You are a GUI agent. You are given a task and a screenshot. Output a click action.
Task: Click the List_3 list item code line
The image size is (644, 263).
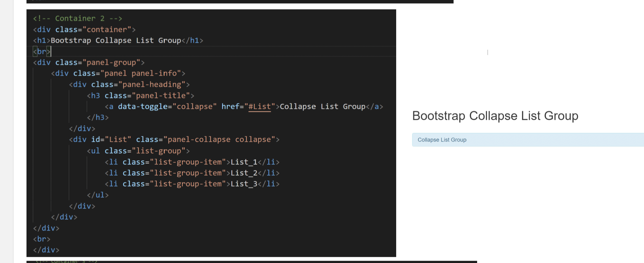click(192, 184)
